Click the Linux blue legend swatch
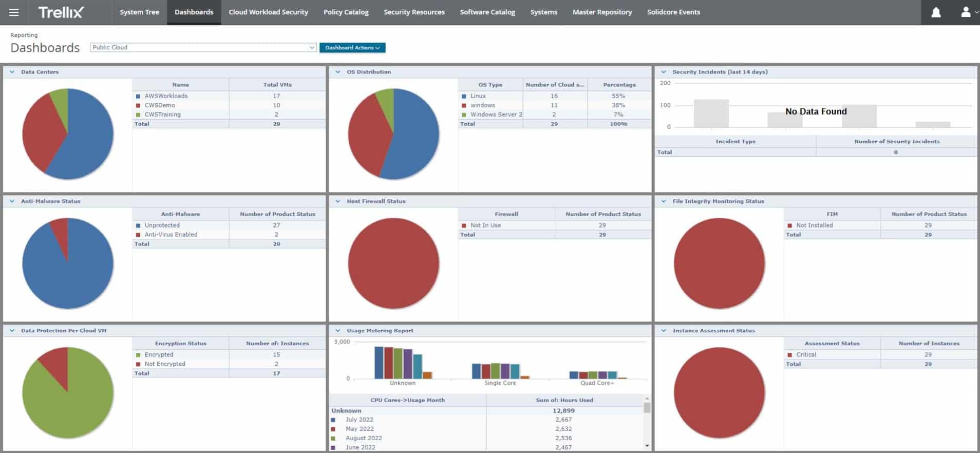The height and width of the screenshot is (453, 980). point(464,96)
